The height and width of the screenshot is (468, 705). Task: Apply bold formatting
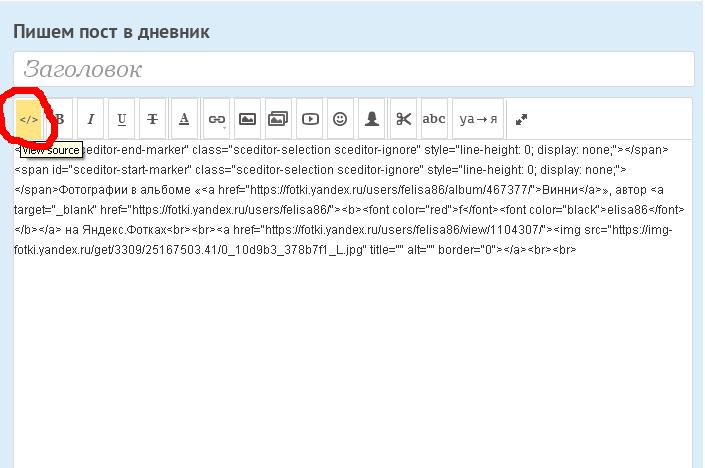[59, 119]
